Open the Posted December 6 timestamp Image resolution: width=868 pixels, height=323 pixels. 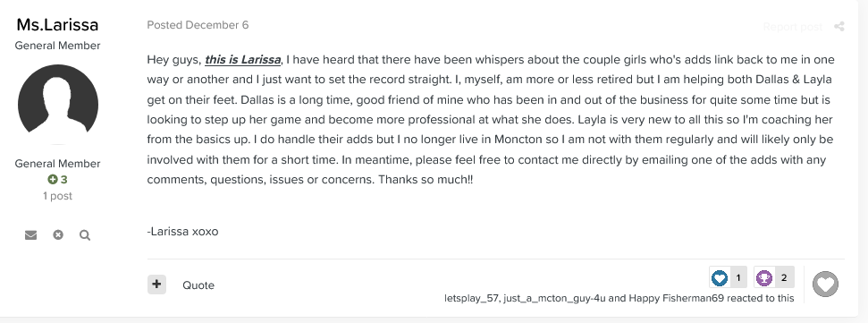pyautogui.click(x=198, y=25)
